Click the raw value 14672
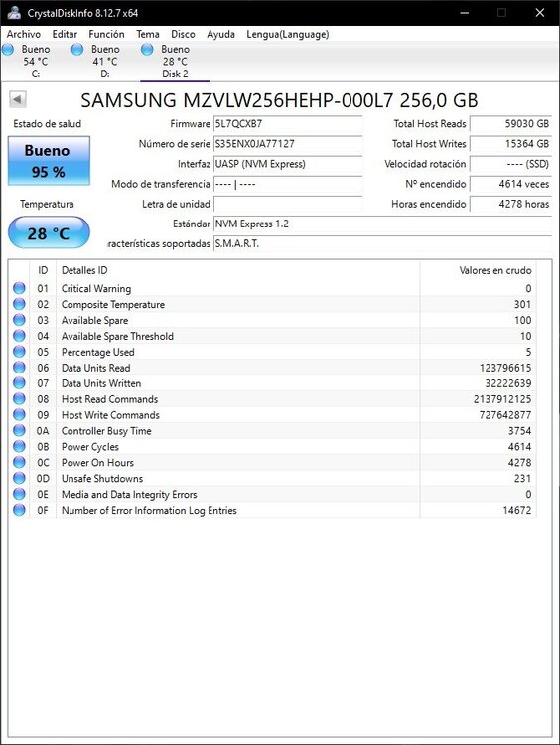 tap(516, 510)
